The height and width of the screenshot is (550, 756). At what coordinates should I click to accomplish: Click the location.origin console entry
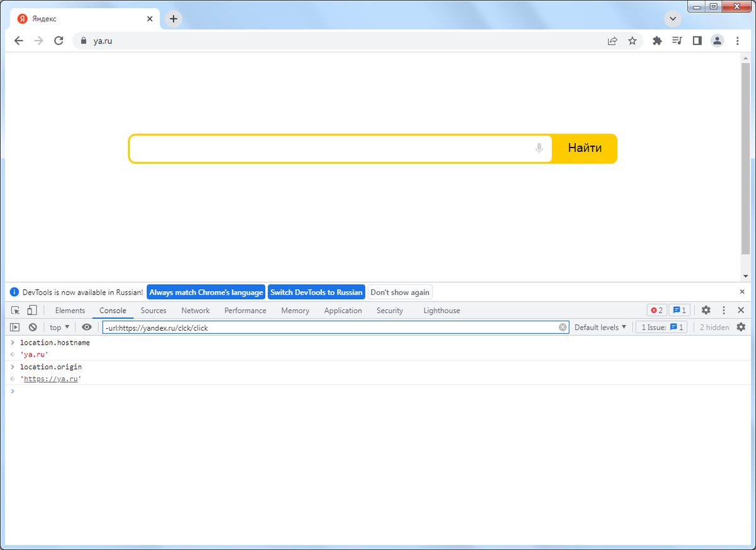point(51,367)
